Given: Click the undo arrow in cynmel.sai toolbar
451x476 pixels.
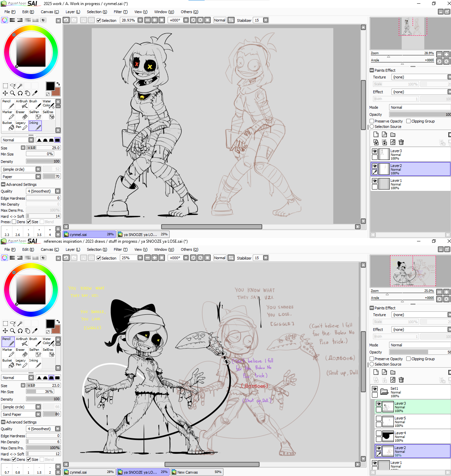Looking at the screenshot, I should 66,20.
